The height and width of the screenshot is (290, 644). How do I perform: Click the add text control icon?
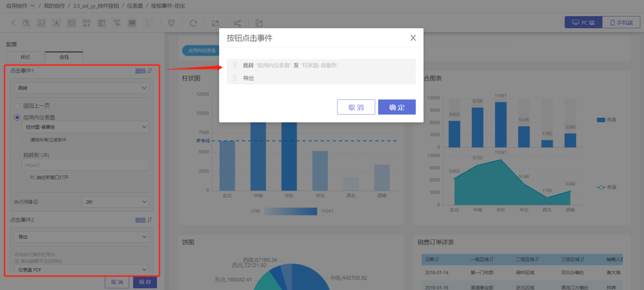coord(56,23)
